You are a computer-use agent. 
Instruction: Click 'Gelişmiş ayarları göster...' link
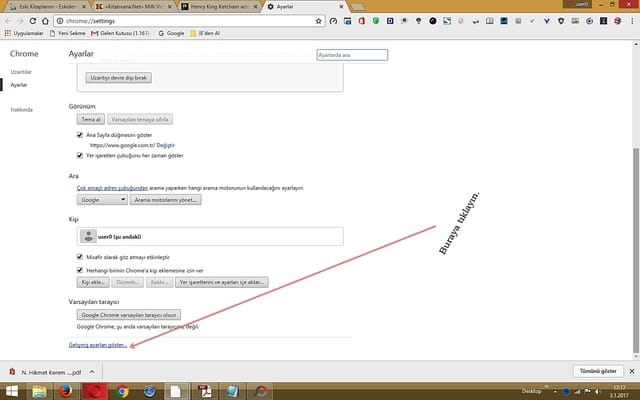click(x=98, y=345)
